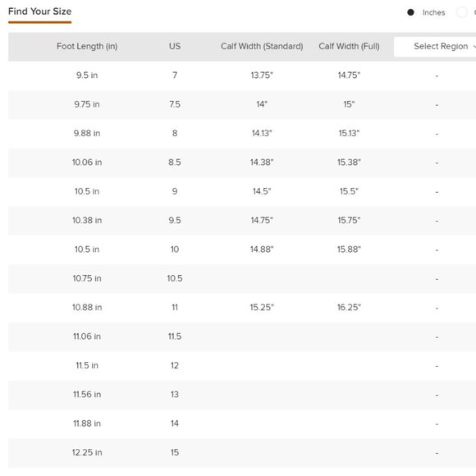Click the US column header
The height and width of the screenshot is (476, 476).
click(175, 46)
